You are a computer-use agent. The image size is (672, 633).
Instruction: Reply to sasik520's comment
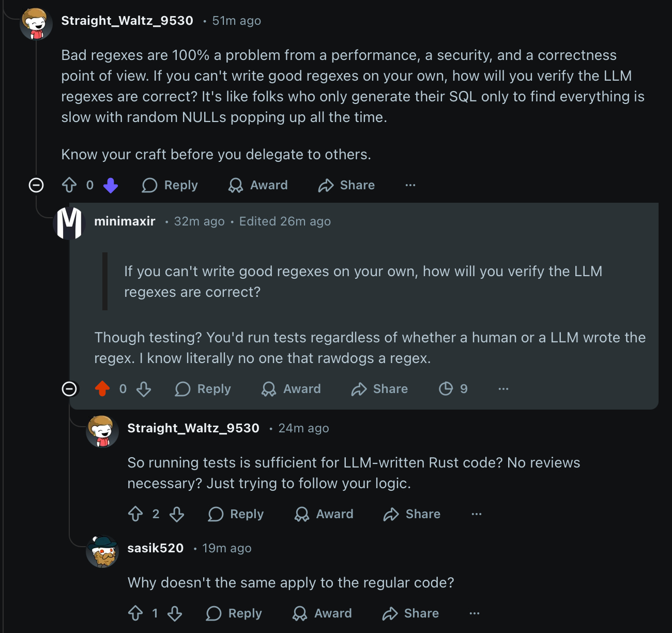coord(234,613)
